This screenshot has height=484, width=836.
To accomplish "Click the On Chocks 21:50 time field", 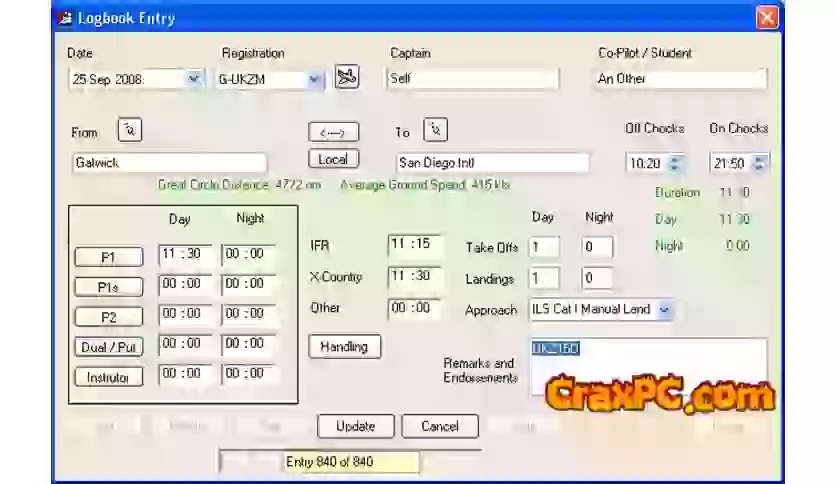I will tap(732, 163).
